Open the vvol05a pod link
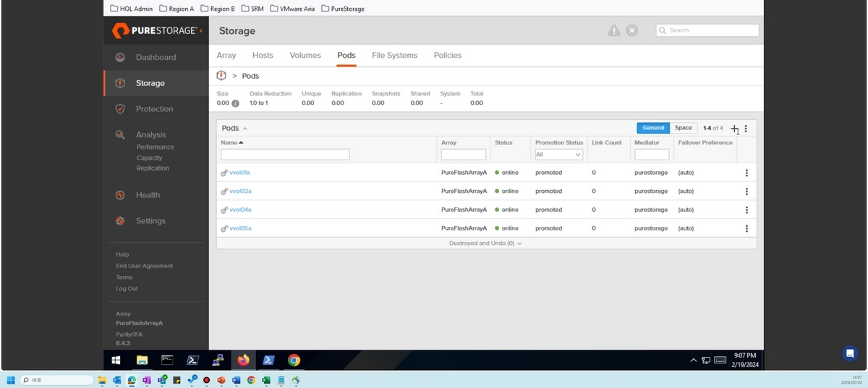This screenshot has width=868, height=388. (x=240, y=228)
